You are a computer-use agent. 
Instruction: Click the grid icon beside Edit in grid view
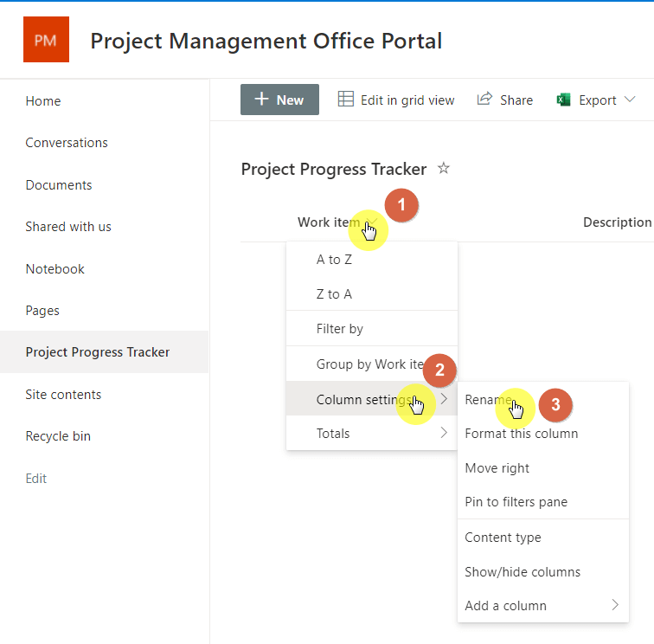(345, 100)
